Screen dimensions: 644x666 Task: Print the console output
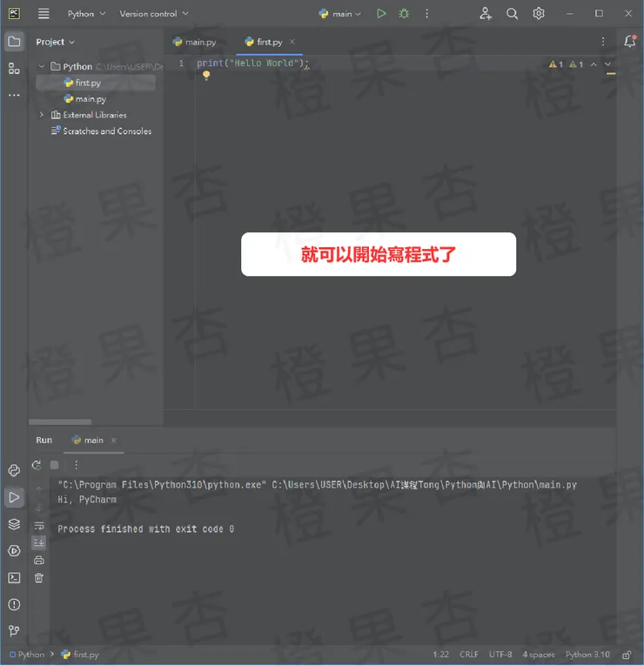(x=38, y=561)
